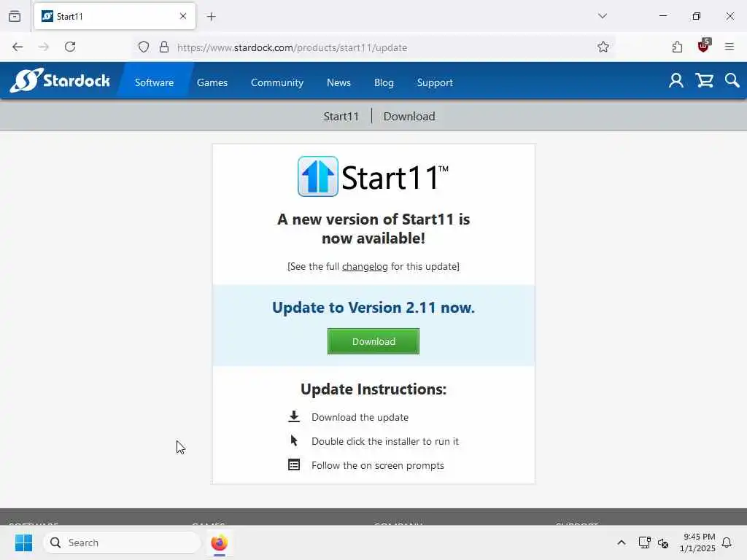Expand the list all tabs chevron
This screenshot has width=747, height=560.
pos(603,16)
